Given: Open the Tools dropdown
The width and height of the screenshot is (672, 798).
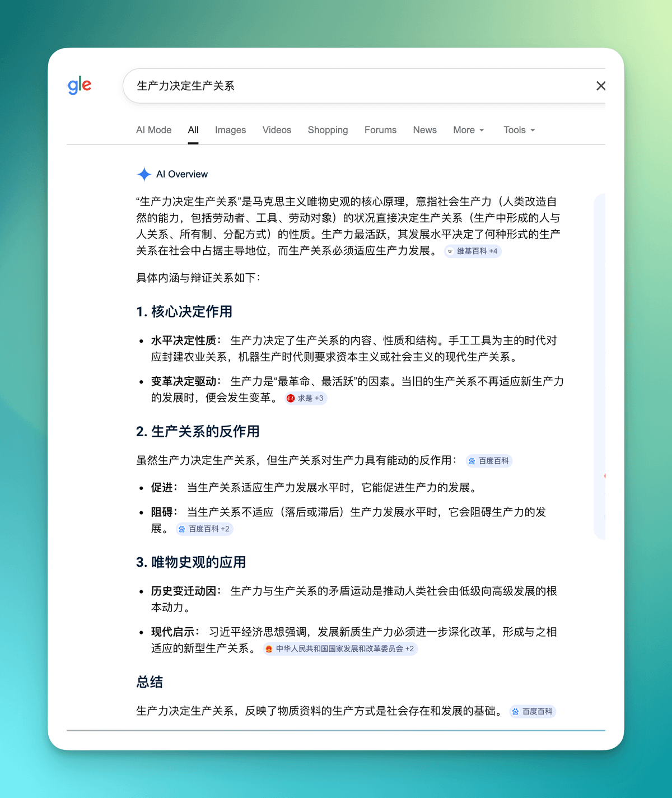Looking at the screenshot, I should [519, 130].
